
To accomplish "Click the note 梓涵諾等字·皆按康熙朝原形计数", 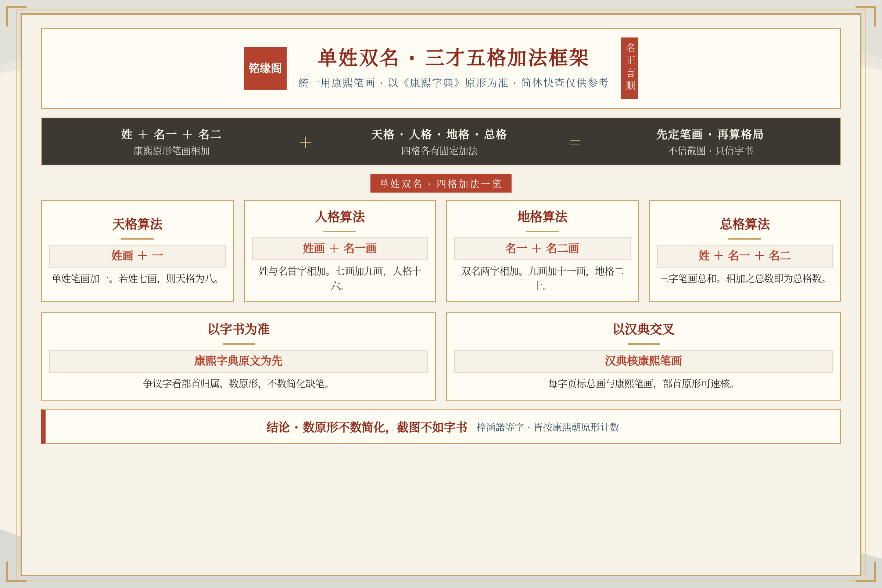I will tap(548, 427).
